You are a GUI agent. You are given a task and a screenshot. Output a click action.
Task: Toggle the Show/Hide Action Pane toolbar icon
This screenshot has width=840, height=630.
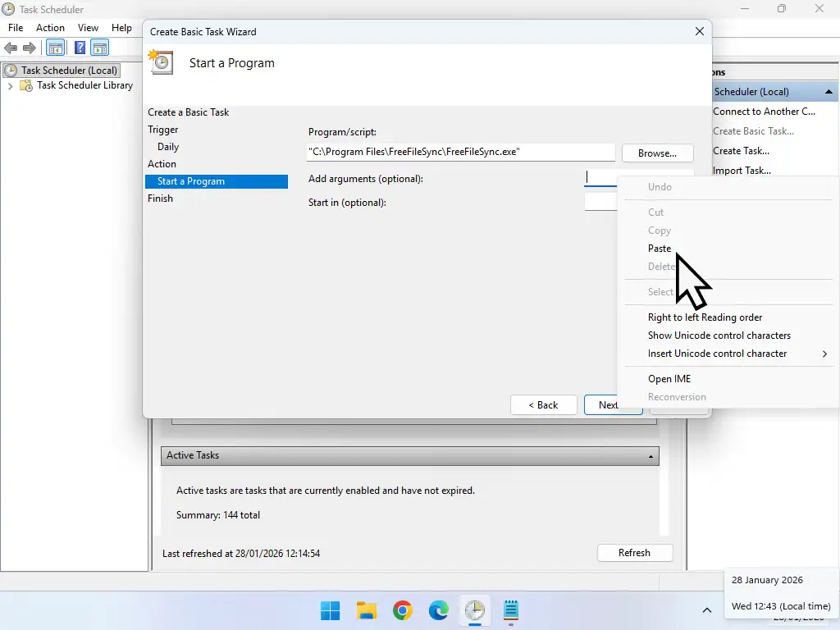tap(100, 48)
